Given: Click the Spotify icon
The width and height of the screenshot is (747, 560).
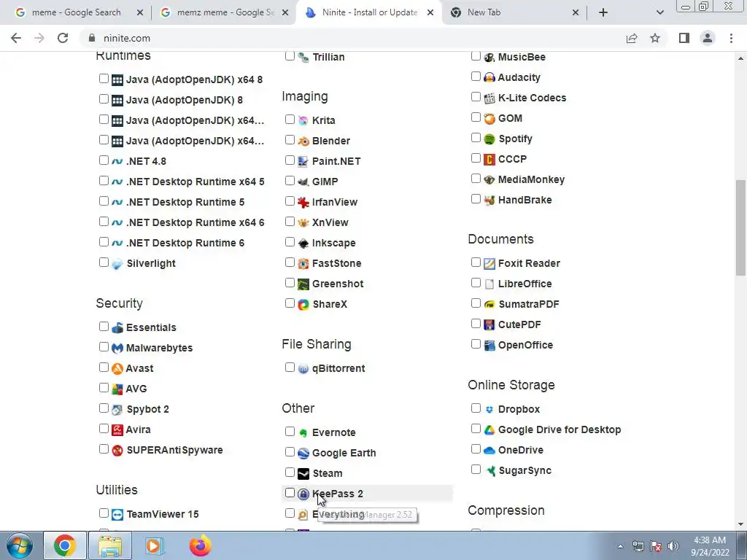Looking at the screenshot, I should [489, 139].
